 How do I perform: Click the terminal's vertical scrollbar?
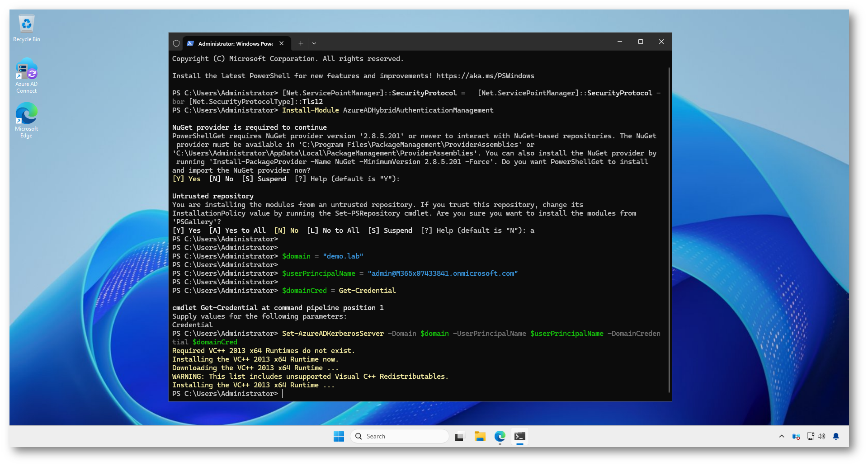coord(669,230)
